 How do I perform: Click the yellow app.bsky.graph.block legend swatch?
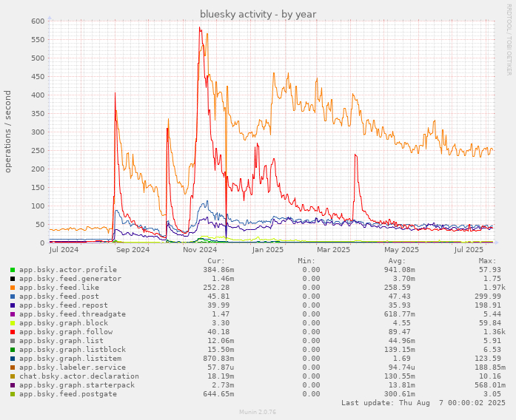coord(13,323)
